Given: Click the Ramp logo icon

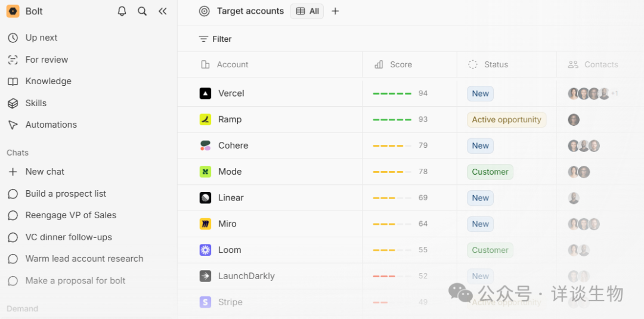Looking at the screenshot, I should point(205,119).
